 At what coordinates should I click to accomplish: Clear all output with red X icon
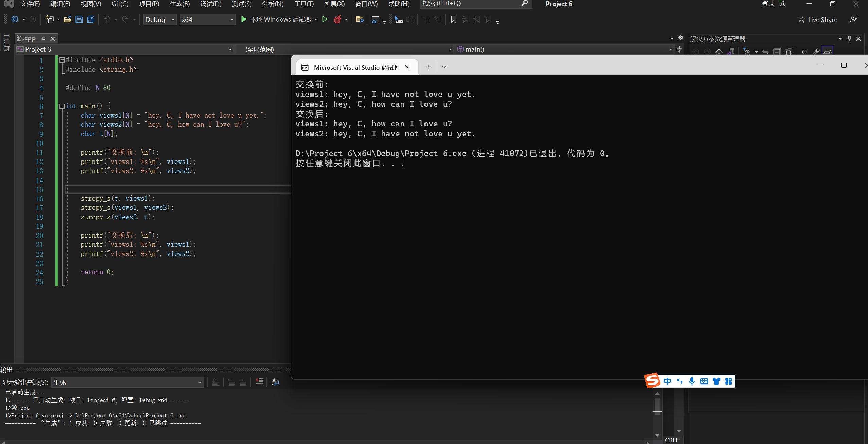pos(259,382)
